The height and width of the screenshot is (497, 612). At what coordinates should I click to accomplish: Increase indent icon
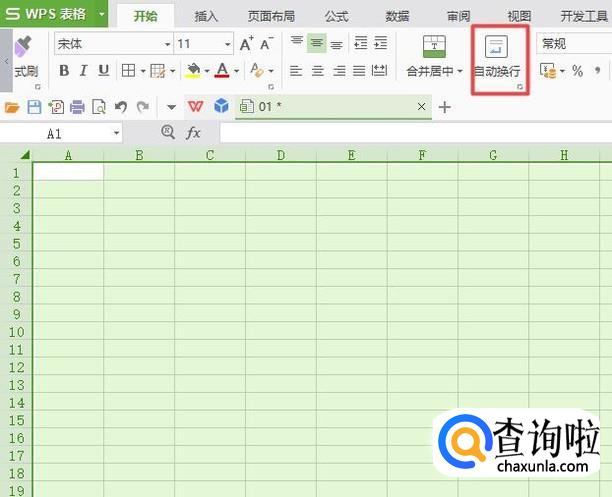(x=380, y=43)
